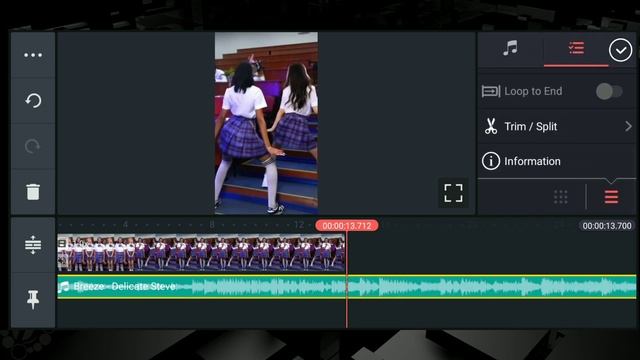Open the Information option
This screenshot has height=360, width=640.
click(x=556, y=161)
